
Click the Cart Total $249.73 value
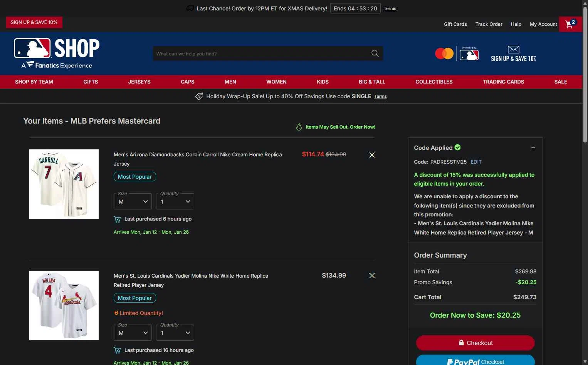click(525, 297)
